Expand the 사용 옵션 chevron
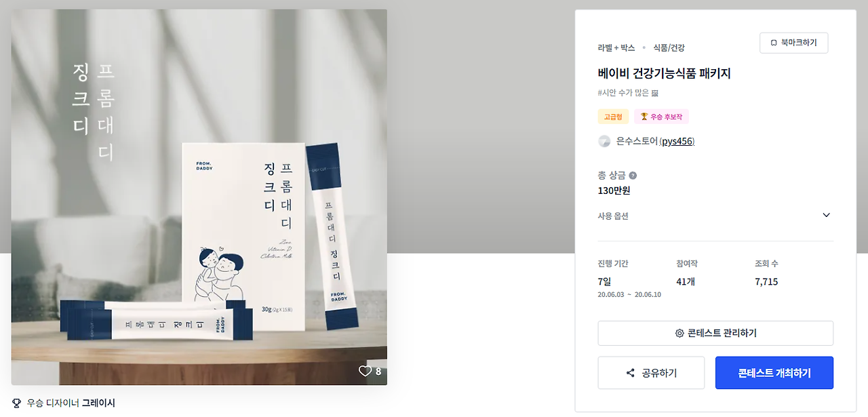The width and height of the screenshot is (868, 417). [x=826, y=216]
